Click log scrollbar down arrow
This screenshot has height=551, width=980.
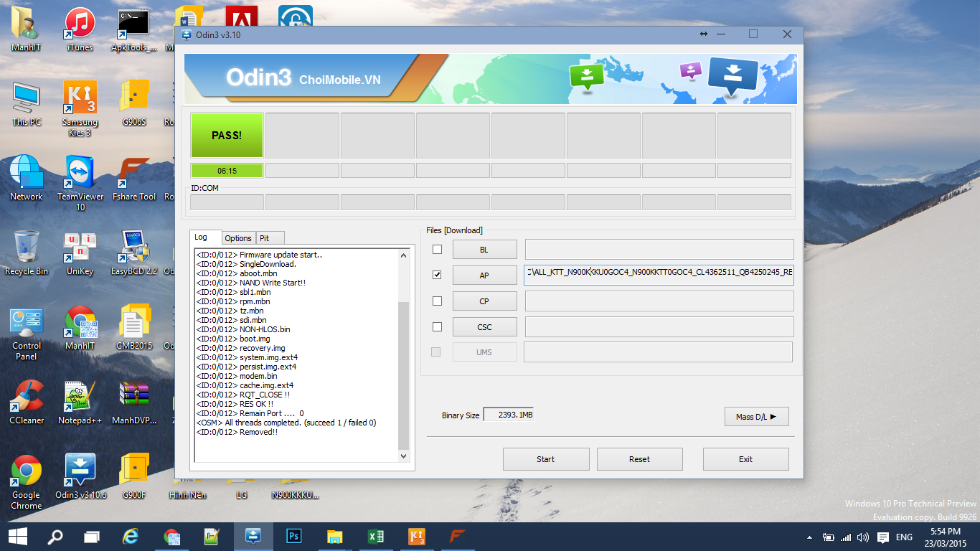pos(403,456)
